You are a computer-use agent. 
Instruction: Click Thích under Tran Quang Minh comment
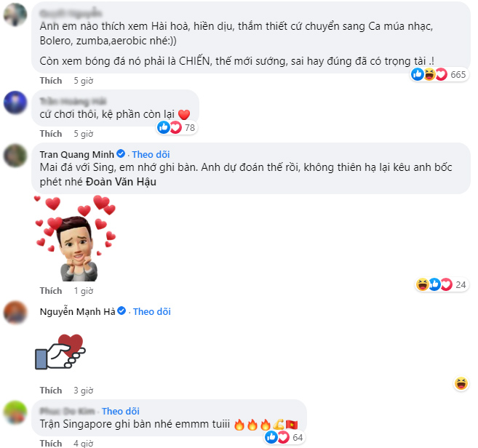(x=51, y=291)
